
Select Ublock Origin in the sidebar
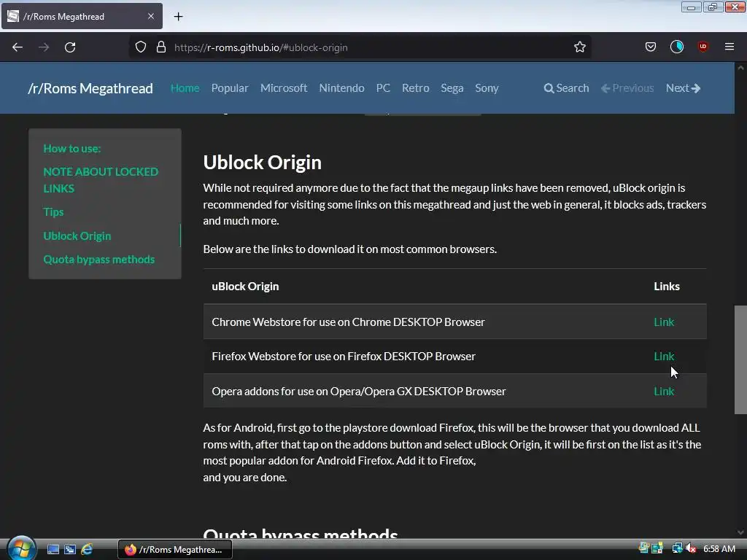[77, 236]
